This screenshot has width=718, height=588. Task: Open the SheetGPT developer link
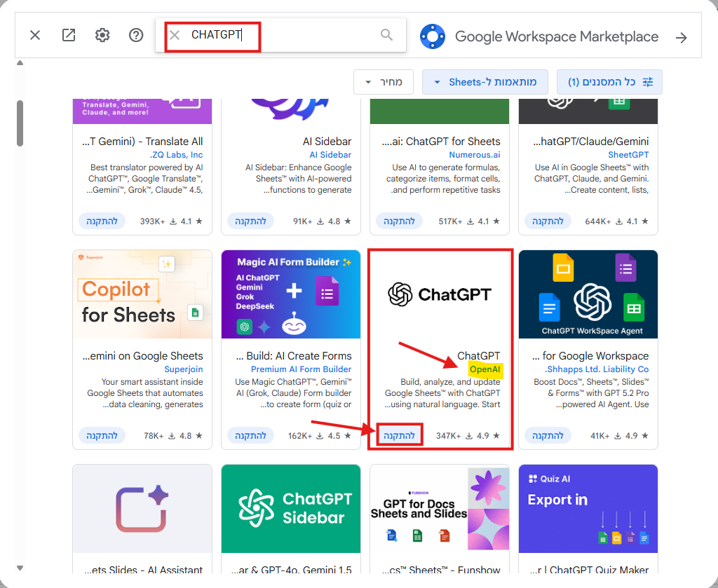628,155
